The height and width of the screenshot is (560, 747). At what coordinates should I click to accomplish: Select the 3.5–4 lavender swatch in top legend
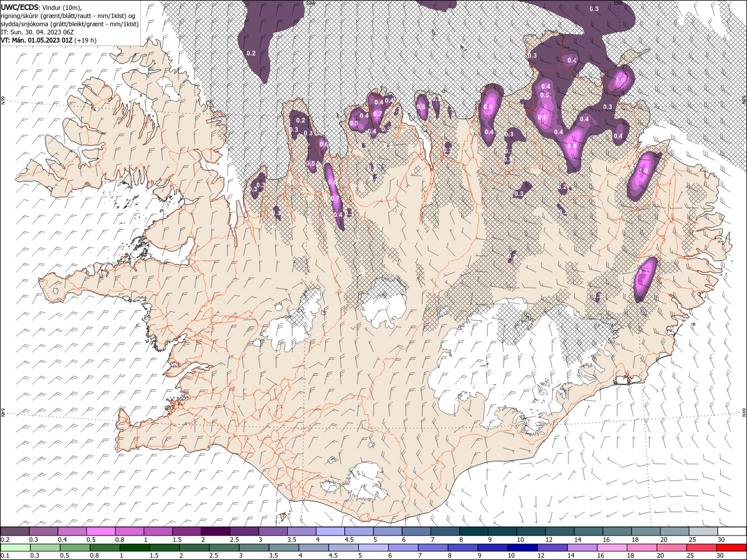coord(301,531)
